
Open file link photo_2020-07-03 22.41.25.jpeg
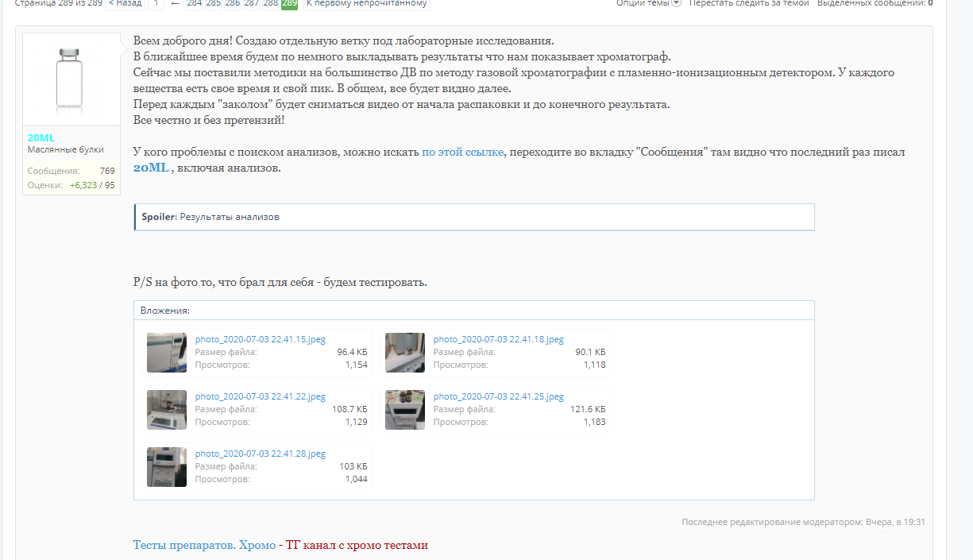498,396
